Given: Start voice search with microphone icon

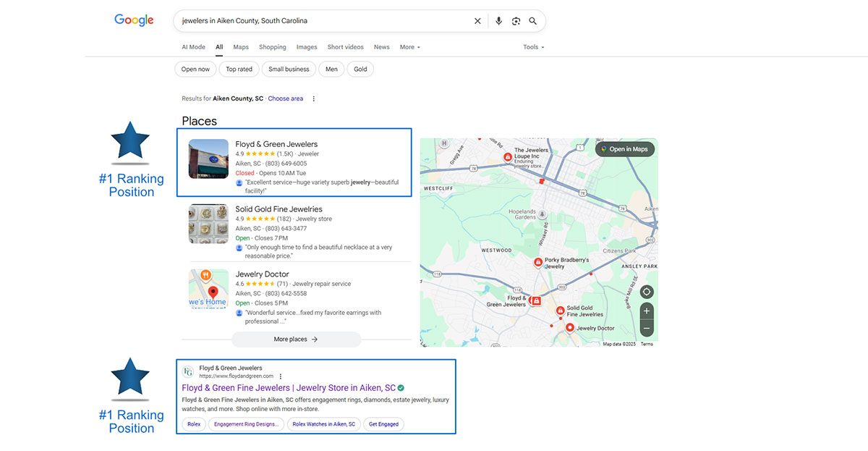Looking at the screenshot, I should [498, 21].
